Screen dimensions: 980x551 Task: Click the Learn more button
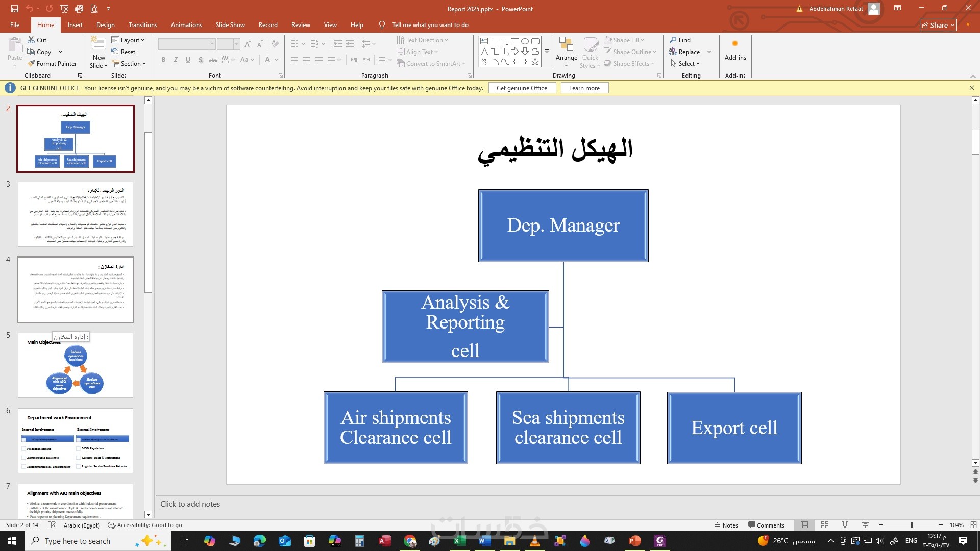click(x=584, y=88)
